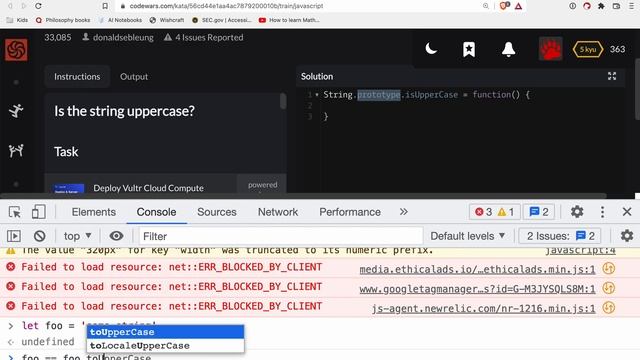Click the browser address bar URL

click(x=227, y=6)
